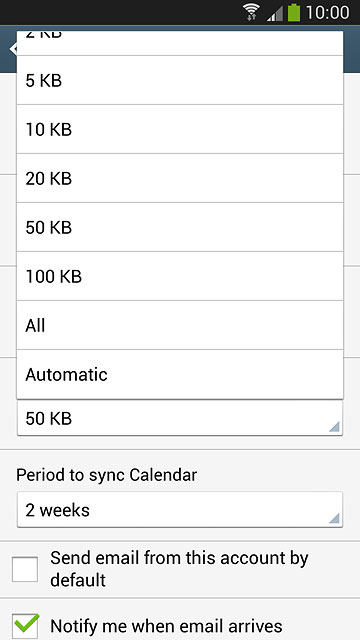
Task: Tap the 10:00 clock in status bar
Action: (327, 13)
